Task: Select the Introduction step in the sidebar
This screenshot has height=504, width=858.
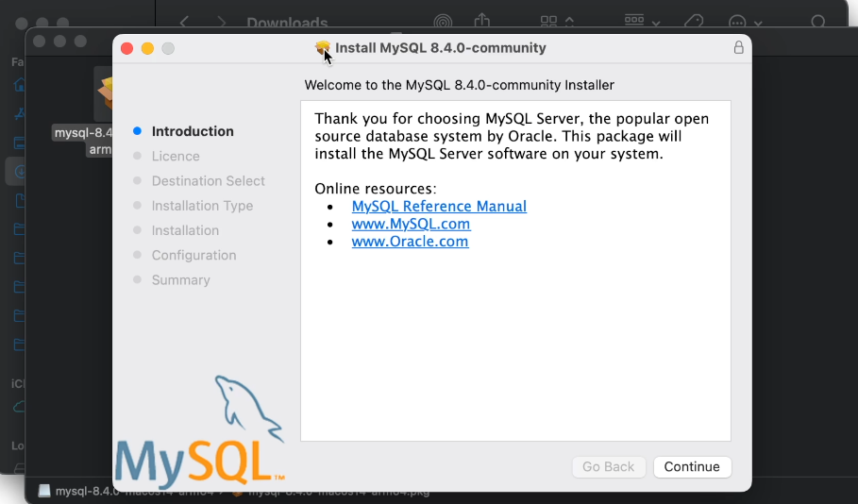Action: (193, 131)
